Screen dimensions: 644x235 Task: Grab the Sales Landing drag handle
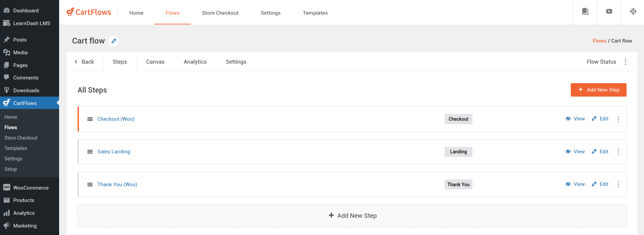[90, 152]
